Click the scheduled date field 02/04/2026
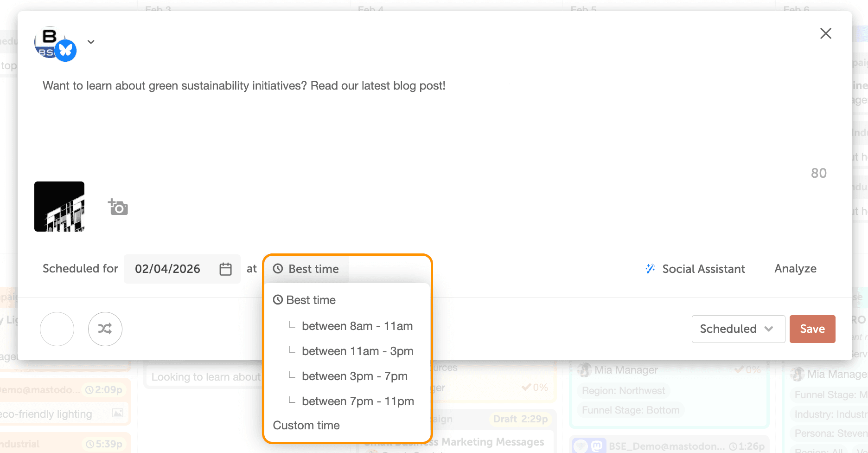Screen dimensions: 868x453 pyautogui.click(x=168, y=269)
